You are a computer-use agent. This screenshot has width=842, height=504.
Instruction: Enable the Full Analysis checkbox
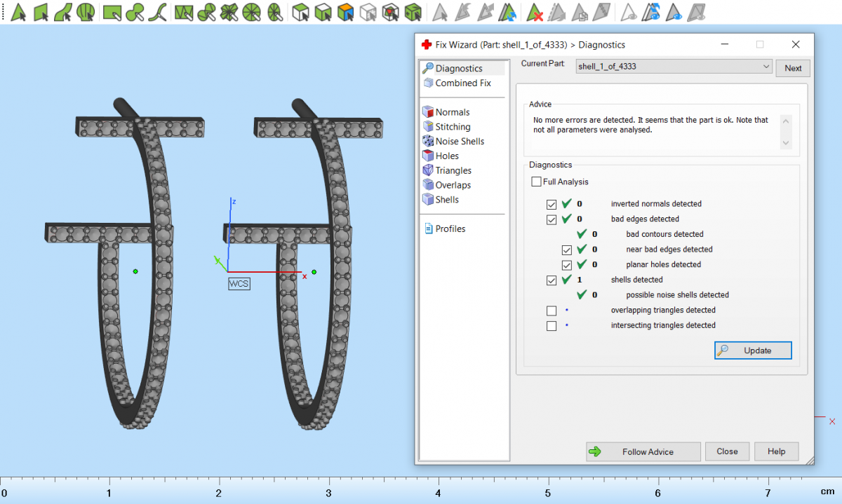pos(537,182)
